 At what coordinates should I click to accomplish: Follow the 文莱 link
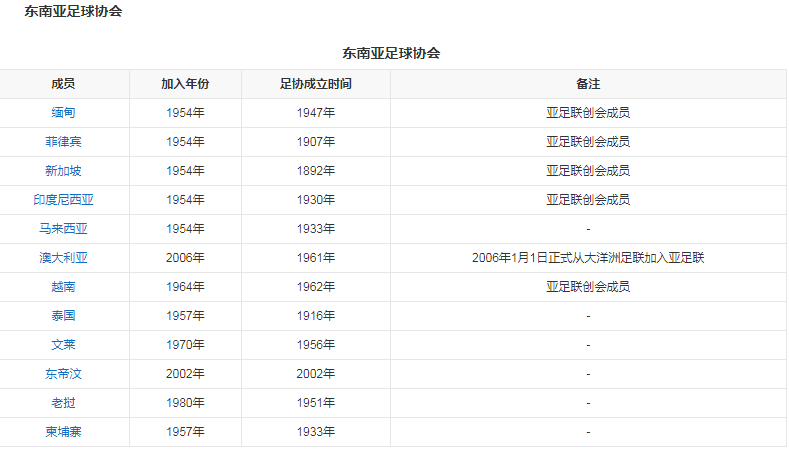click(x=64, y=345)
